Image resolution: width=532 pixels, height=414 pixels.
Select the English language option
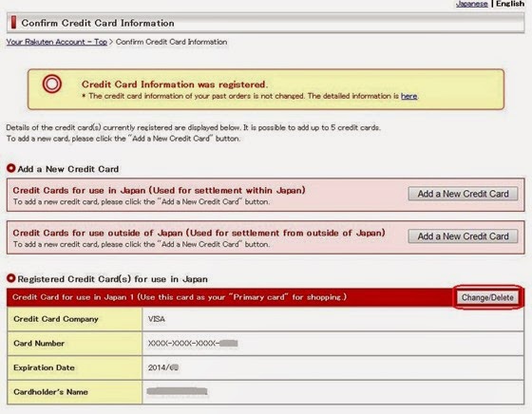click(x=510, y=4)
